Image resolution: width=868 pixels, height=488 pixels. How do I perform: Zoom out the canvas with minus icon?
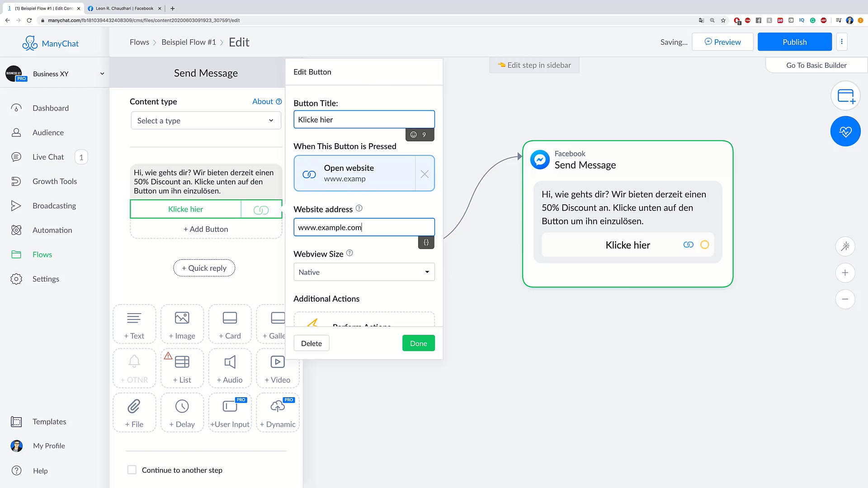click(x=845, y=299)
